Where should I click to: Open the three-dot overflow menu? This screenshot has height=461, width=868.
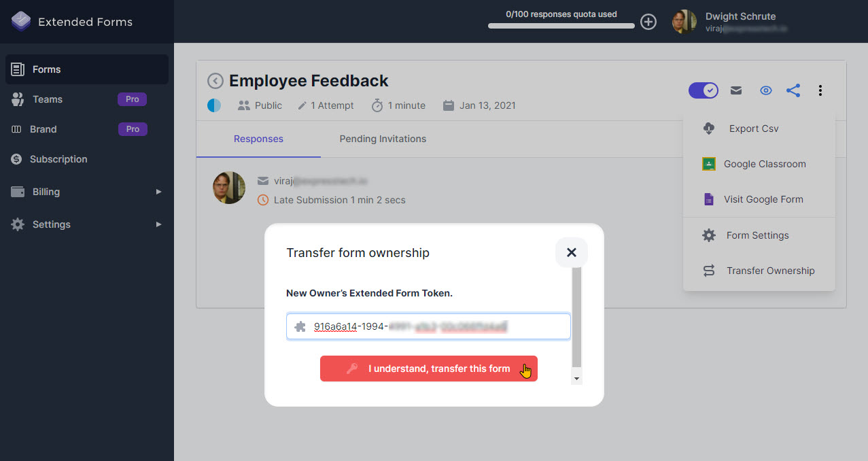(820, 90)
